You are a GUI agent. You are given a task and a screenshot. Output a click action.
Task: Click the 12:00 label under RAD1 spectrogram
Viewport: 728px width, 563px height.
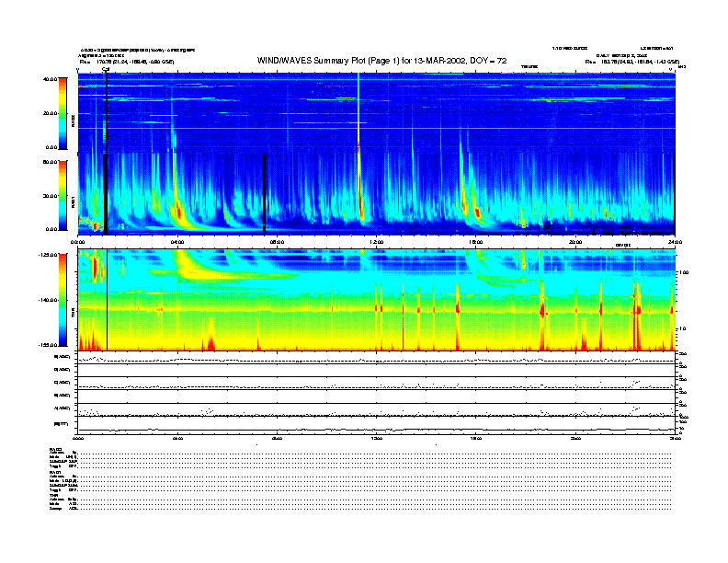[377, 242]
